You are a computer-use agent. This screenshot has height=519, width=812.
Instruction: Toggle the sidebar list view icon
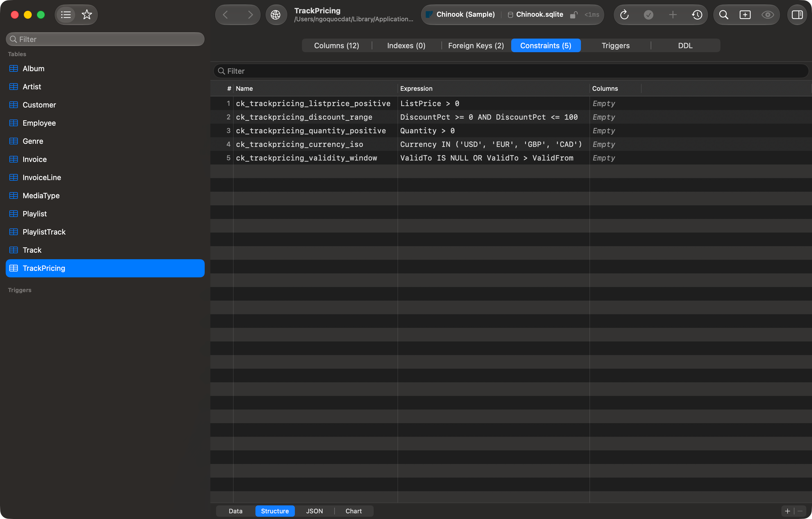[x=66, y=15]
